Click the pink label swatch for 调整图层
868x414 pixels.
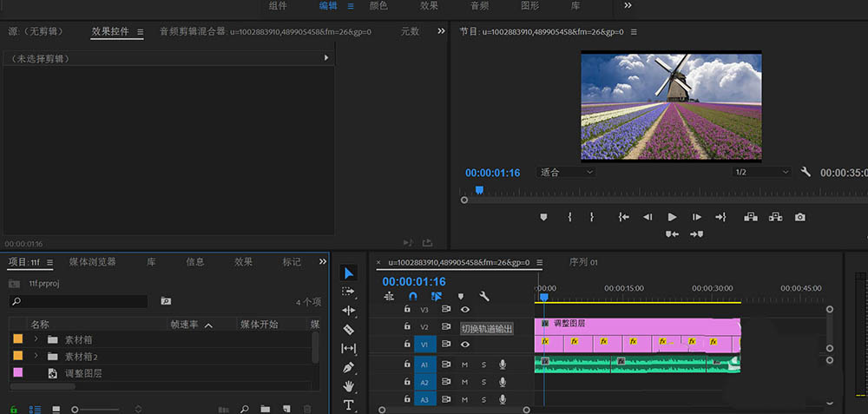[x=17, y=373]
